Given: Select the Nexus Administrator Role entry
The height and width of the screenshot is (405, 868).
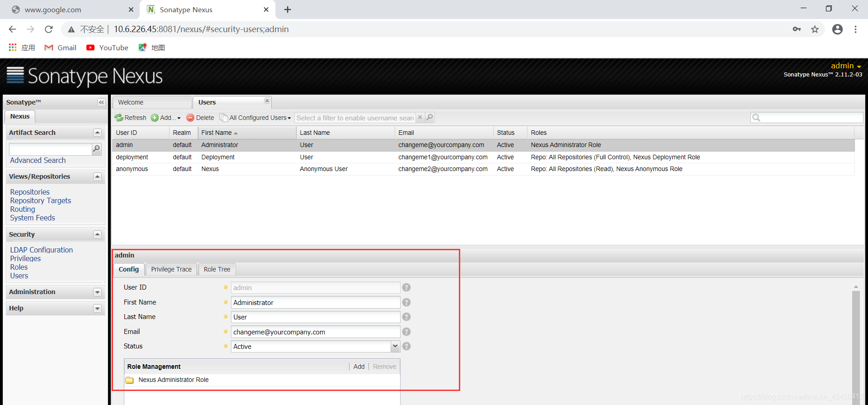Looking at the screenshot, I should coord(262,380).
